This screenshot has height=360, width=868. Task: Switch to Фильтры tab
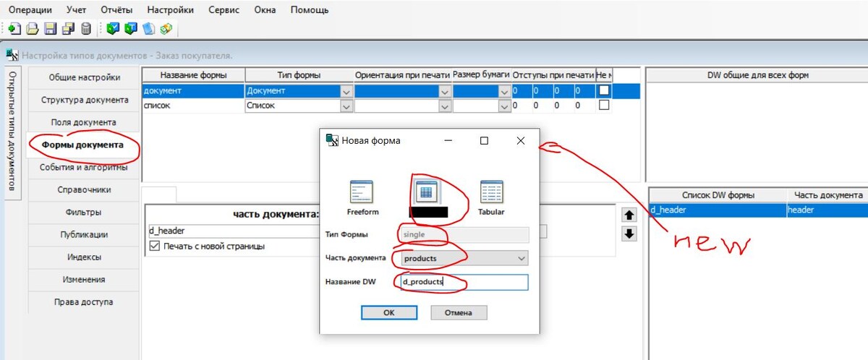85,212
